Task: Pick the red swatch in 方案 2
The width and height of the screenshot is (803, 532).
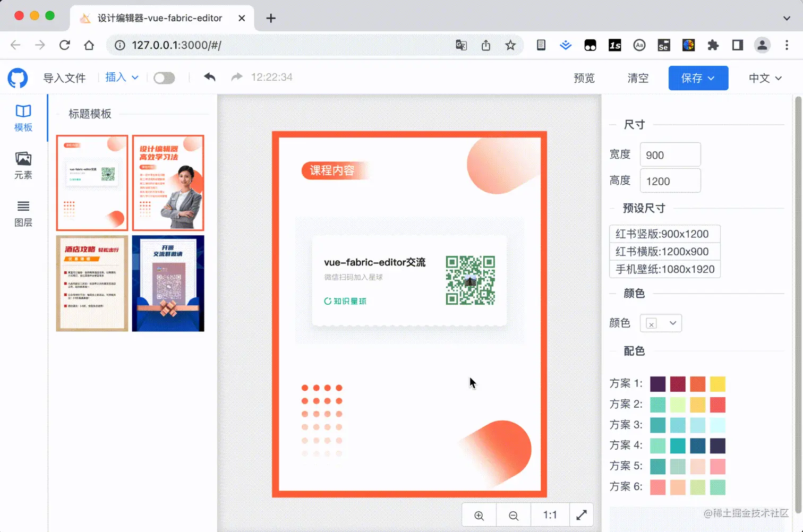Action: [x=717, y=405]
